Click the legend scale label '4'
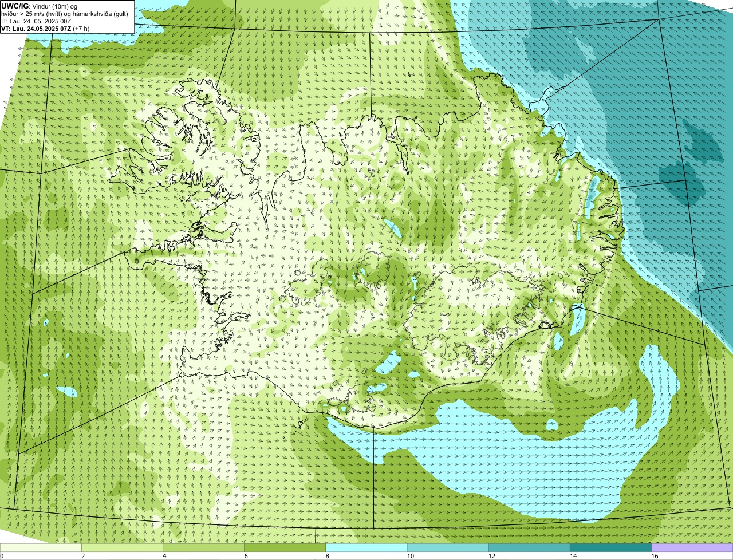The width and height of the screenshot is (733, 560). 164,556
